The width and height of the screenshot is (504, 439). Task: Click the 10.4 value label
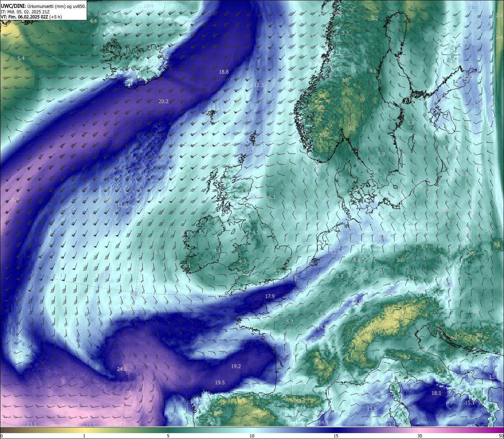pos(149,6)
